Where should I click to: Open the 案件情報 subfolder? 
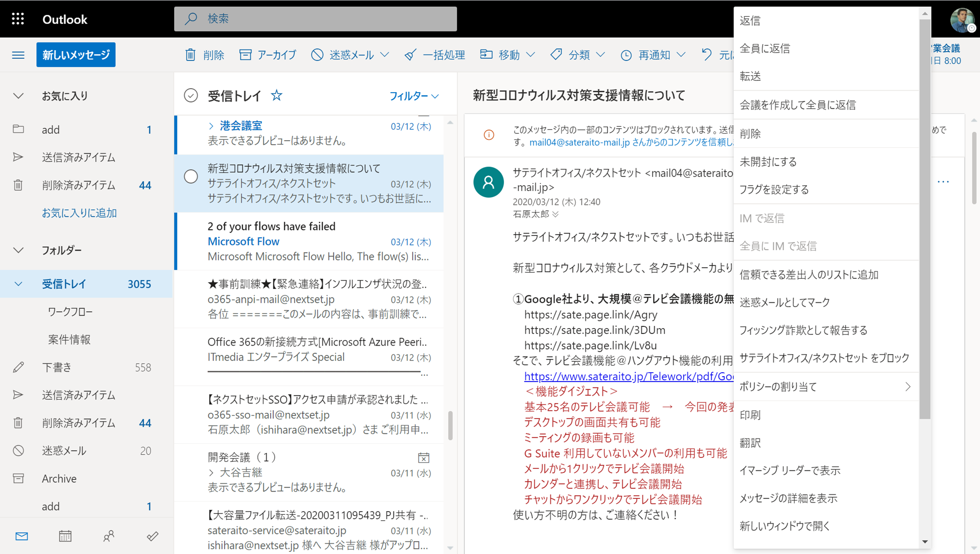pos(69,339)
